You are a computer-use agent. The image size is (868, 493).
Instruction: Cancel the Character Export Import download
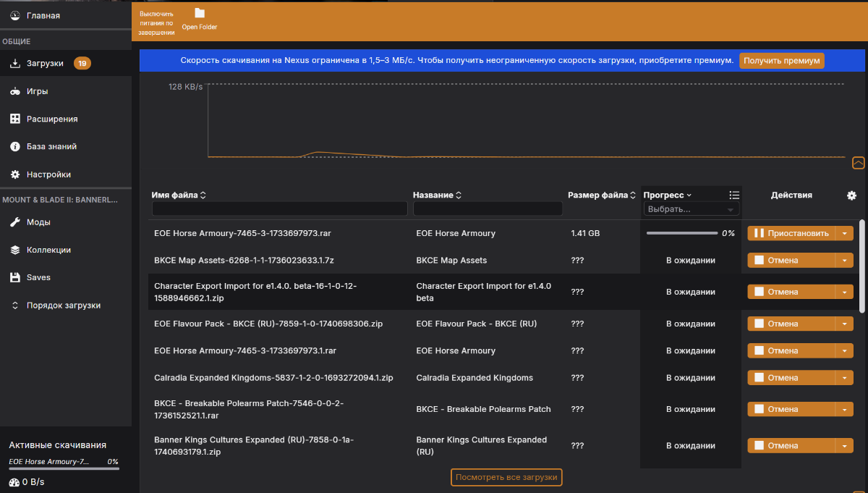click(791, 292)
